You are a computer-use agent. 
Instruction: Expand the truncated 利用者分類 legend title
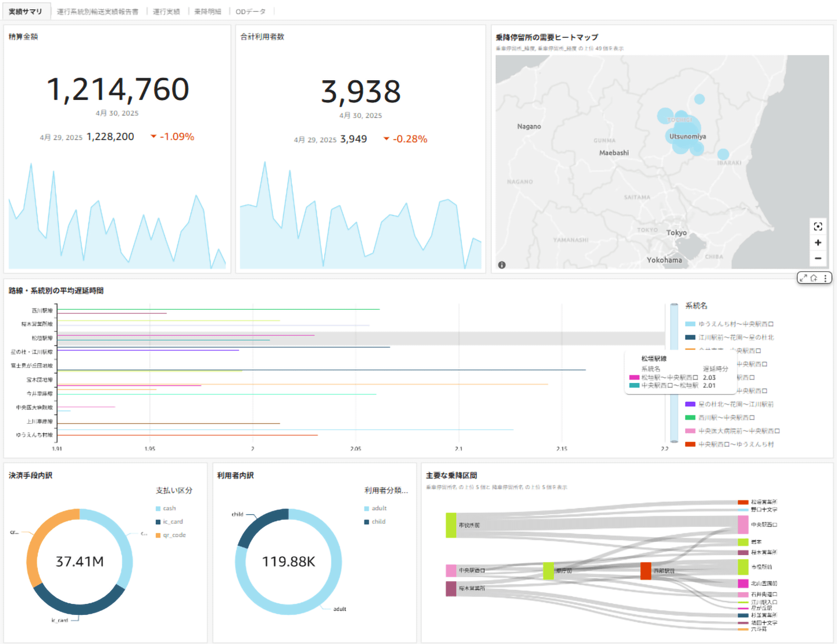386,491
